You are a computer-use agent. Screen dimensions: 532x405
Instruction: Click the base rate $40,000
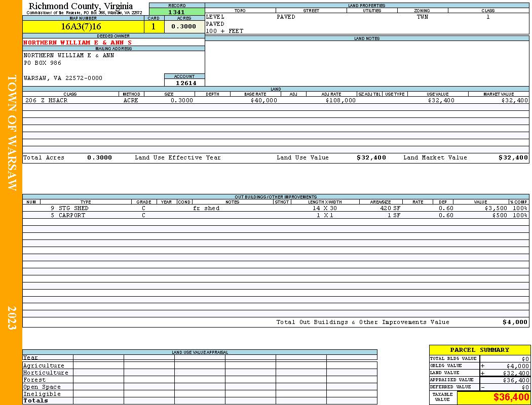pyautogui.click(x=263, y=100)
